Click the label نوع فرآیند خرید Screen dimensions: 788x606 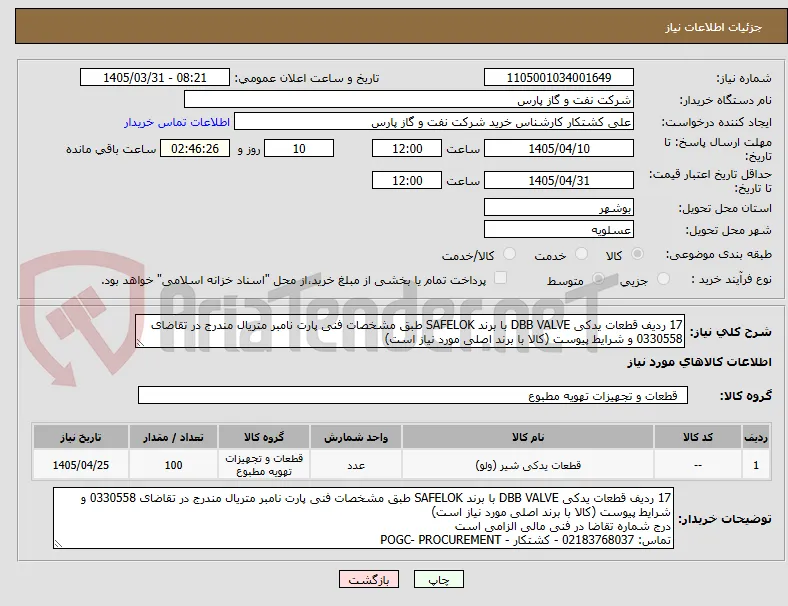pyautogui.click(x=731, y=279)
